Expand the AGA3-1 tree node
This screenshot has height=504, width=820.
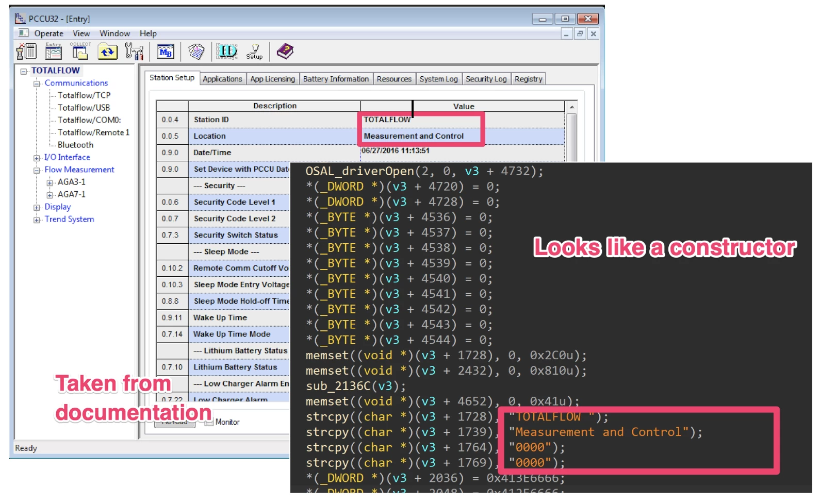point(50,182)
